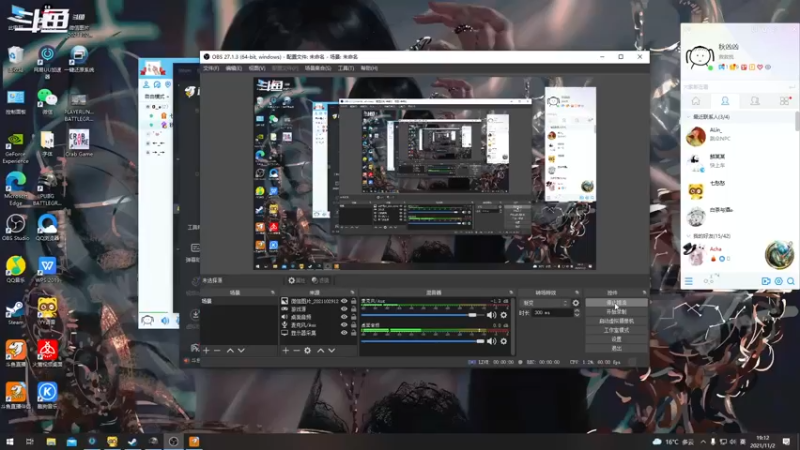Open the 自由模式 mode dropdown in the left blue window
The image size is (800, 450).
click(157, 96)
